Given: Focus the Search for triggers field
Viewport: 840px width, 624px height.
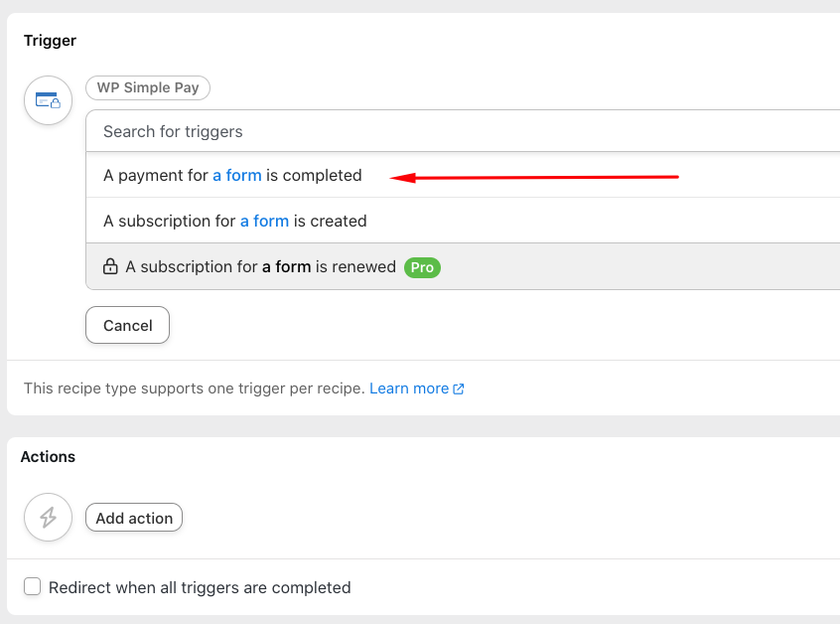Looking at the screenshot, I should (457, 131).
